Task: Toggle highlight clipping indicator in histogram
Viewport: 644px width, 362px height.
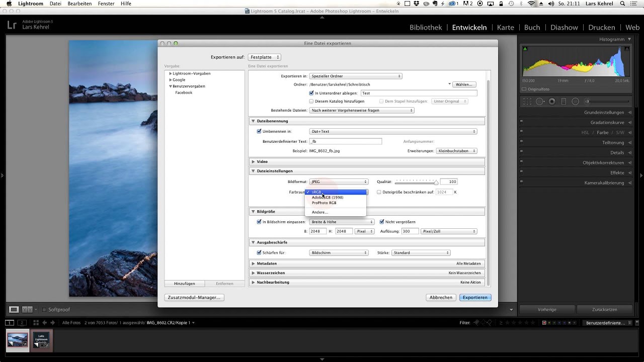Action: (627, 49)
